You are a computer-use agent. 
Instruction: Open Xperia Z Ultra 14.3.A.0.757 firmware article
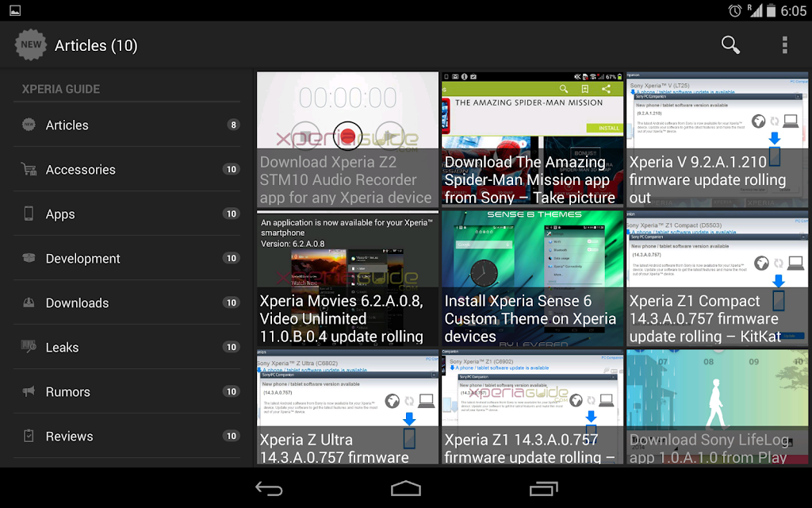(347, 407)
